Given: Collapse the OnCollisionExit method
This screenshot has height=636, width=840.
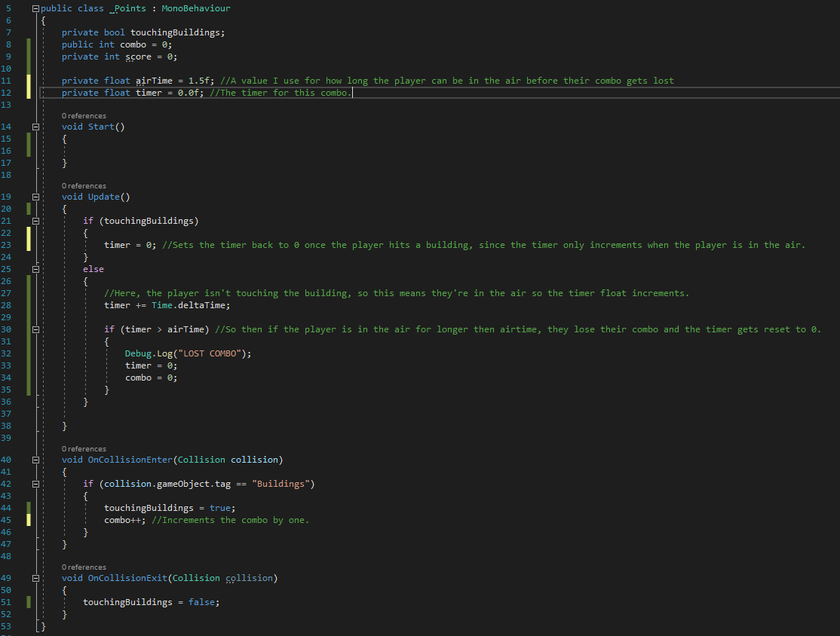Looking at the screenshot, I should [x=35, y=578].
